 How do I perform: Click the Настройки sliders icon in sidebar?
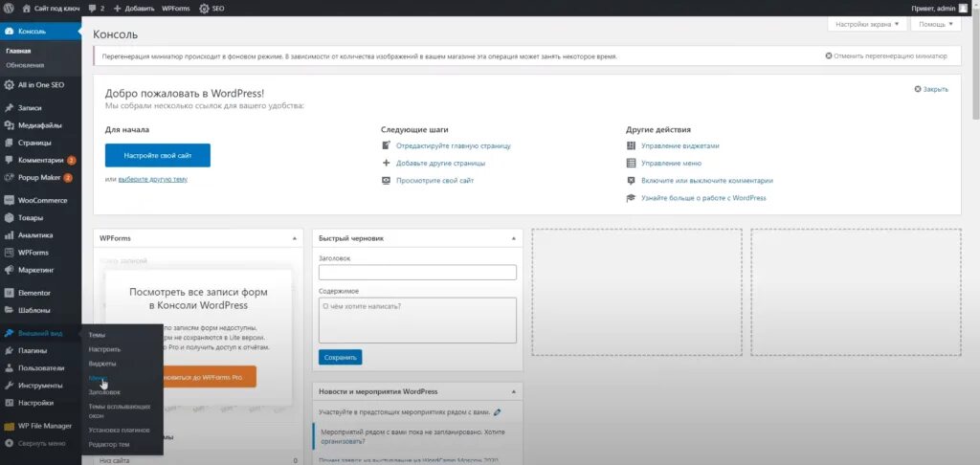point(10,403)
